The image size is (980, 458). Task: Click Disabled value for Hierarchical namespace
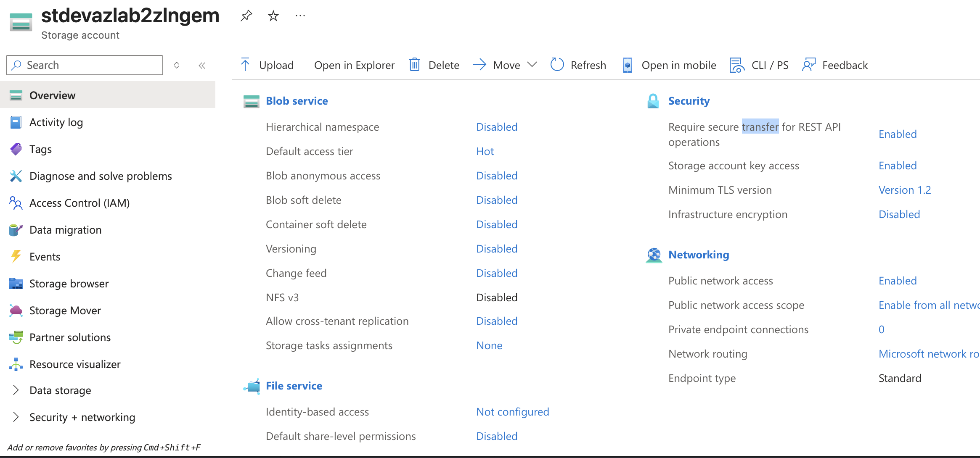[x=497, y=127]
